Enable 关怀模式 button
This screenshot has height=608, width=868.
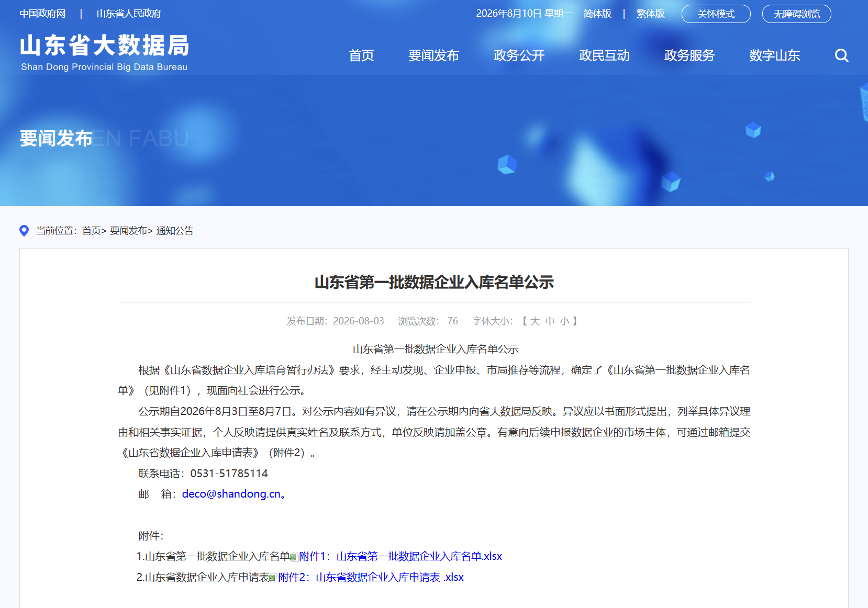(716, 14)
